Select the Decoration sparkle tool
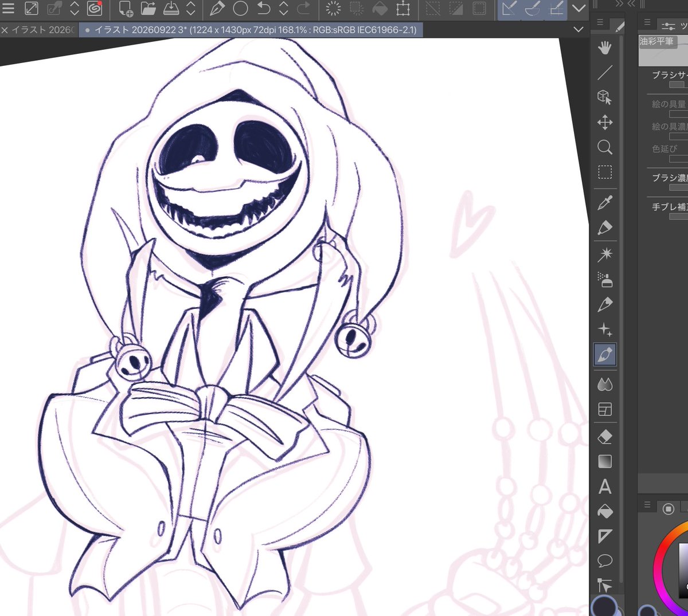The height and width of the screenshot is (616, 688). 605,329
